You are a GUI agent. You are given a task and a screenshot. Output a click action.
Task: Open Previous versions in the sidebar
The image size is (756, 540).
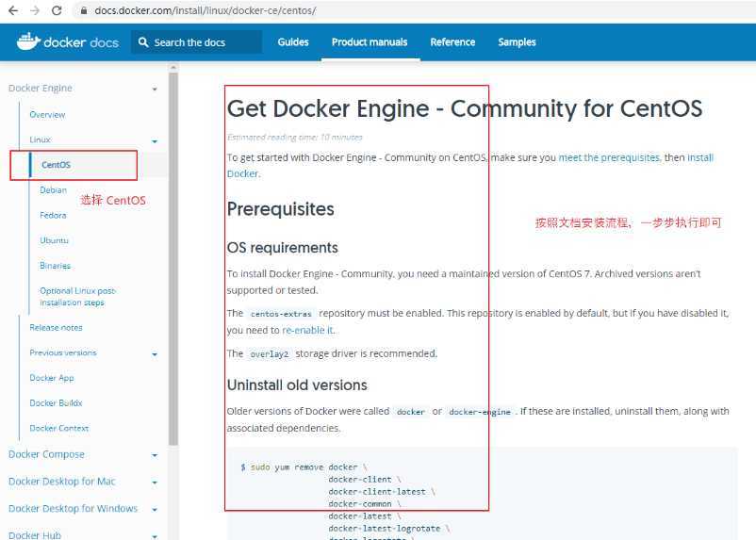pyautogui.click(x=63, y=352)
